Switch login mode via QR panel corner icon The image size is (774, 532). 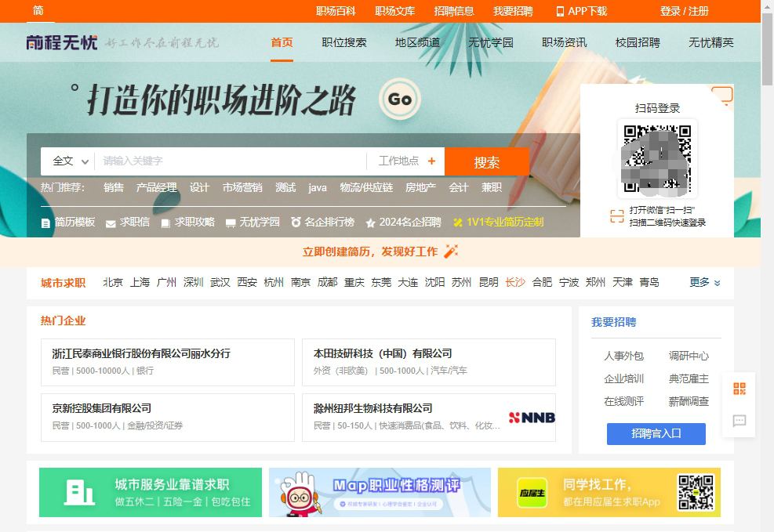(x=722, y=96)
